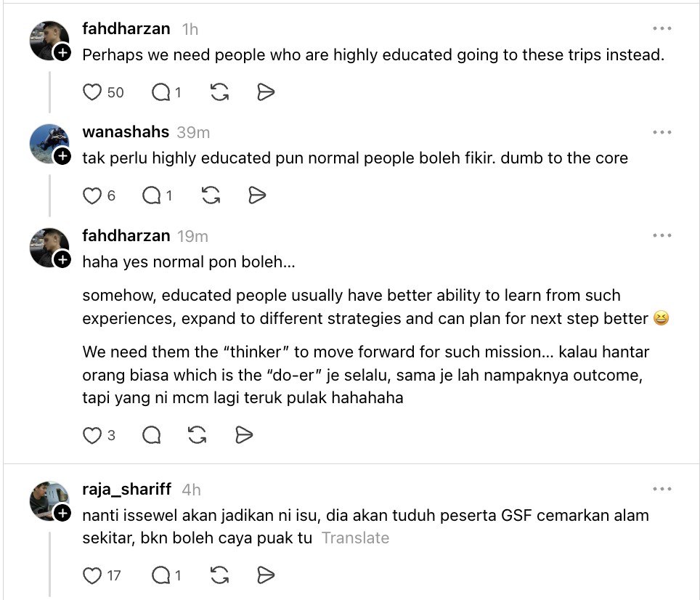Share wanashahs's comment via send icon
The height and width of the screenshot is (600, 700).
257,195
